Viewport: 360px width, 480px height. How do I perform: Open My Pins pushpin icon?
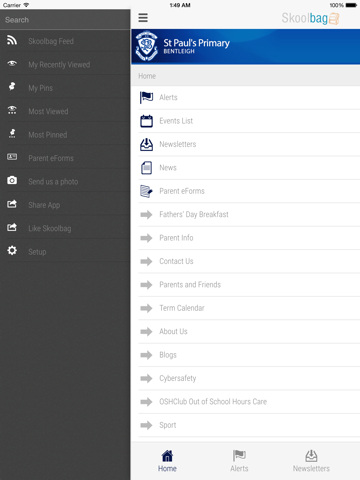coord(12,87)
